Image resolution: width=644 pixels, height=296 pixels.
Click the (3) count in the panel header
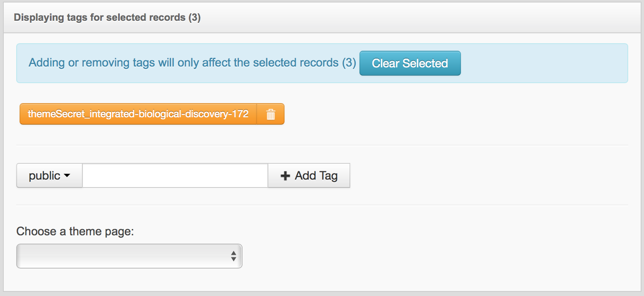point(194,18)
